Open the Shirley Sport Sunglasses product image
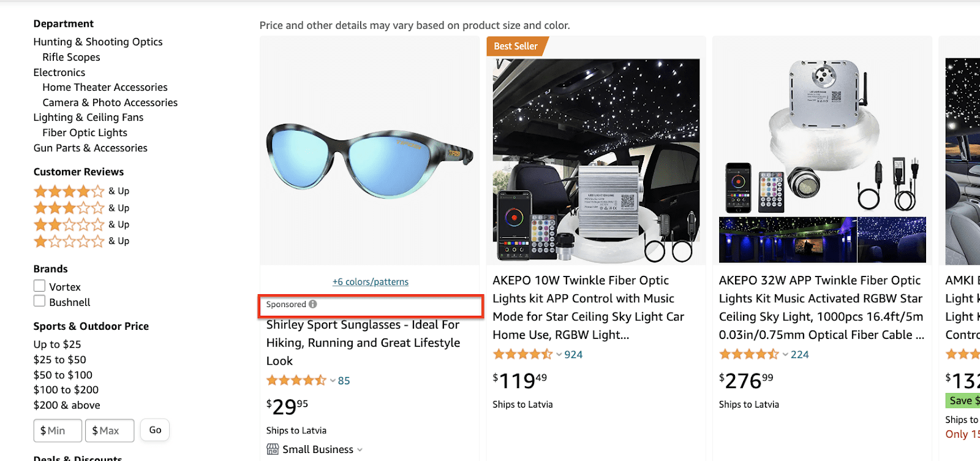The height and width of the screenshot is (461, 980). [369, 161]
